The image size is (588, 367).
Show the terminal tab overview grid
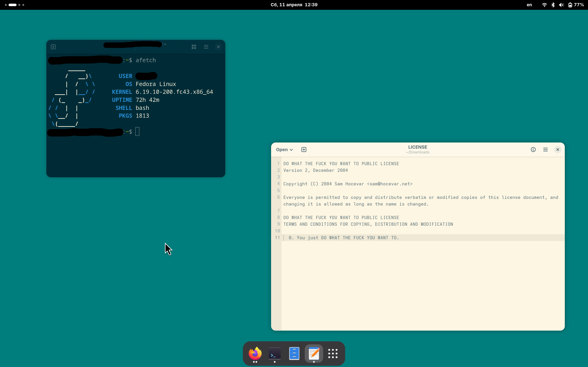pos(194,47)
